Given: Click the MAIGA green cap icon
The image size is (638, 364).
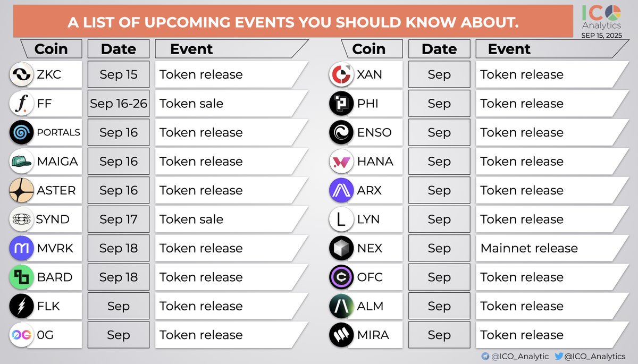Looking at the screenshot, I should 22,162.
